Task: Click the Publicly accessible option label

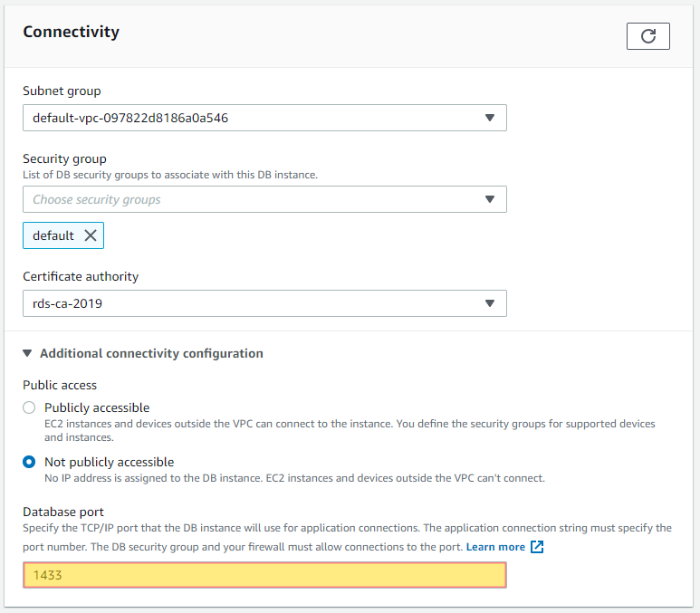Action: tap(97, 407)
